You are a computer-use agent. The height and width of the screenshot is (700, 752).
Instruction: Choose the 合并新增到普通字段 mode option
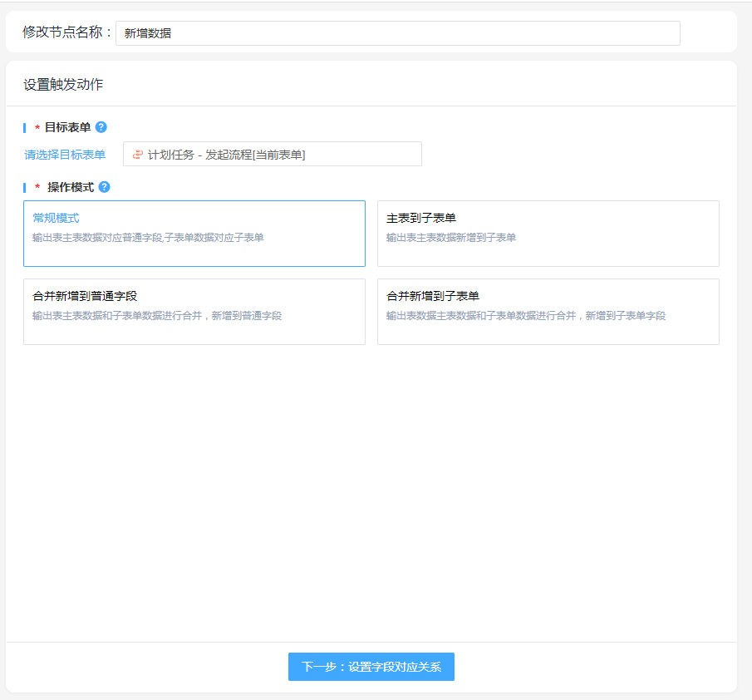[x=194, y=311]
